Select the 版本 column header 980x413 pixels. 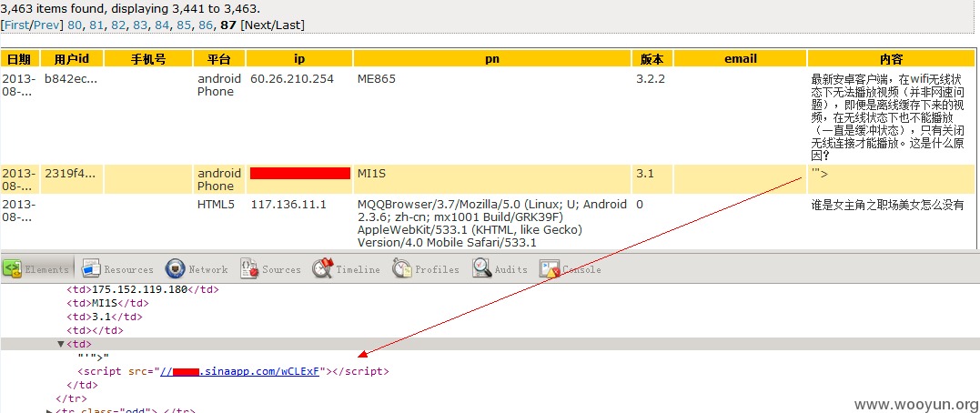click(652, 59)
